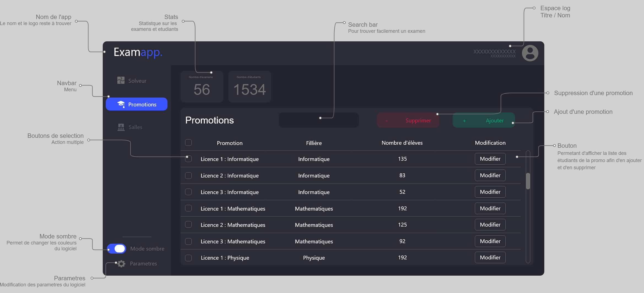Image resolution: width=644 pixels, height=293 pixels.
Task: Open Salles via its building icon
Action: pos(121,127)
